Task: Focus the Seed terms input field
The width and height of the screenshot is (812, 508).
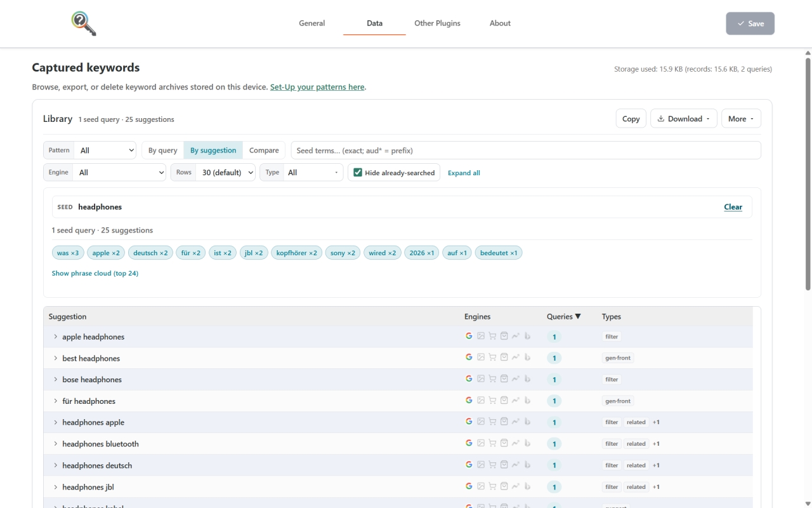Action: pos(526,150)
